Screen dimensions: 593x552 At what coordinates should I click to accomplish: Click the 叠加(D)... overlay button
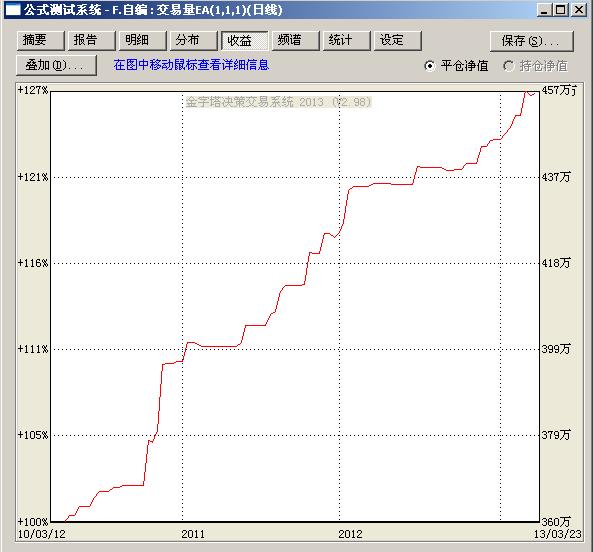pyautogui.click(x=56, y=65)
